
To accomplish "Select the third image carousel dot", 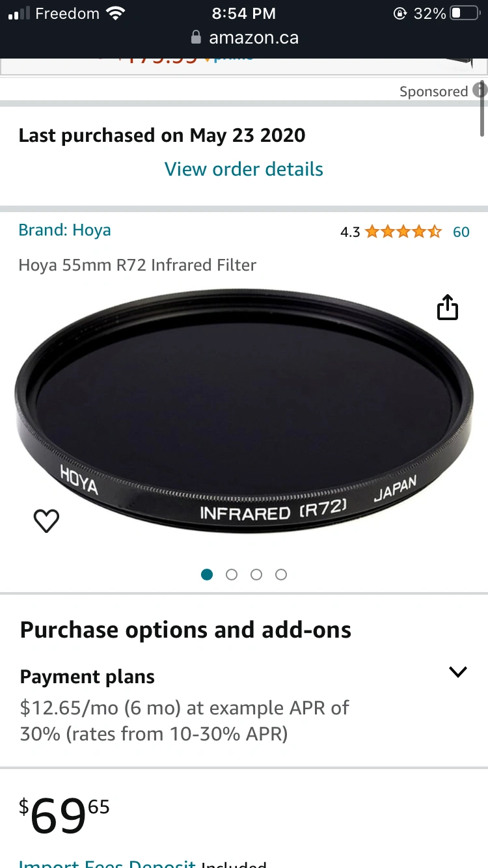I will (x=256, y=575).
